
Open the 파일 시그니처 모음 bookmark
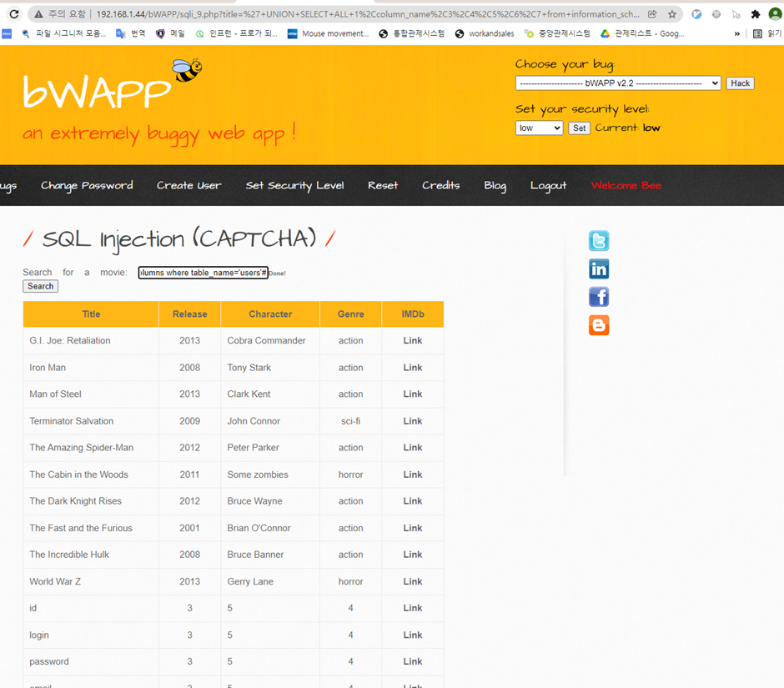pyautogui.click(x=63, y=33)
